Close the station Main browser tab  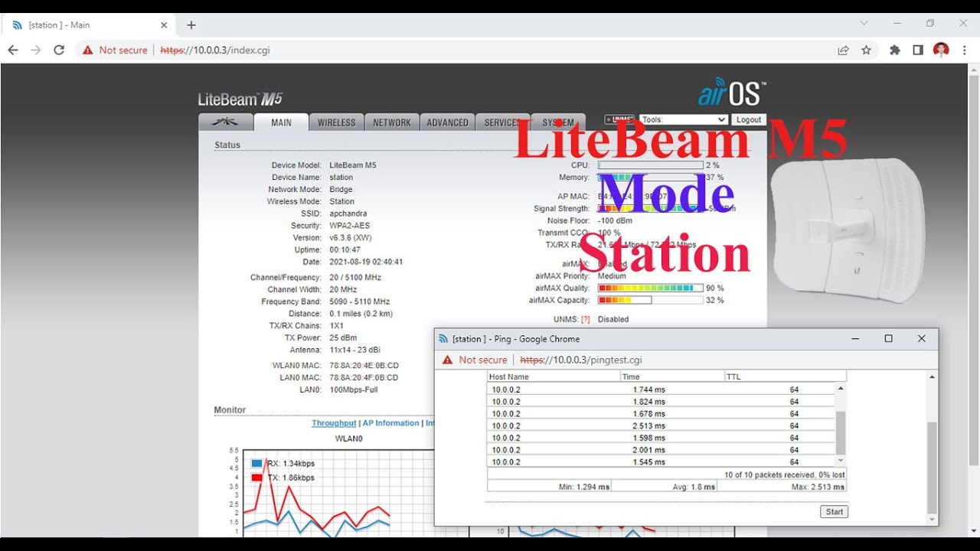164,24
